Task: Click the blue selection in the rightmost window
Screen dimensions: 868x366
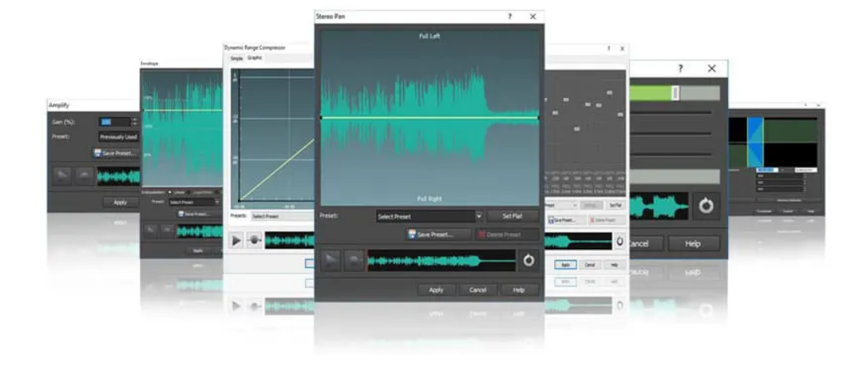Action: pos(755,141)
